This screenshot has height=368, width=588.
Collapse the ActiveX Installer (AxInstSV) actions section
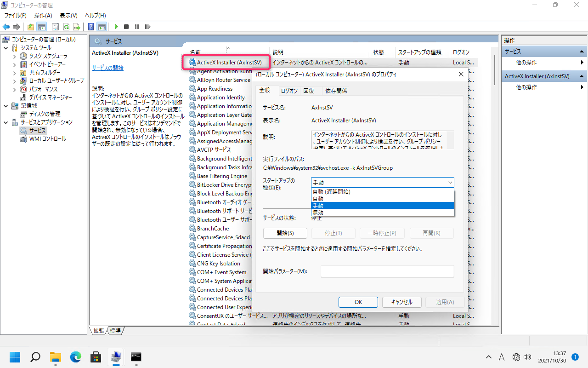pos(582,76)
